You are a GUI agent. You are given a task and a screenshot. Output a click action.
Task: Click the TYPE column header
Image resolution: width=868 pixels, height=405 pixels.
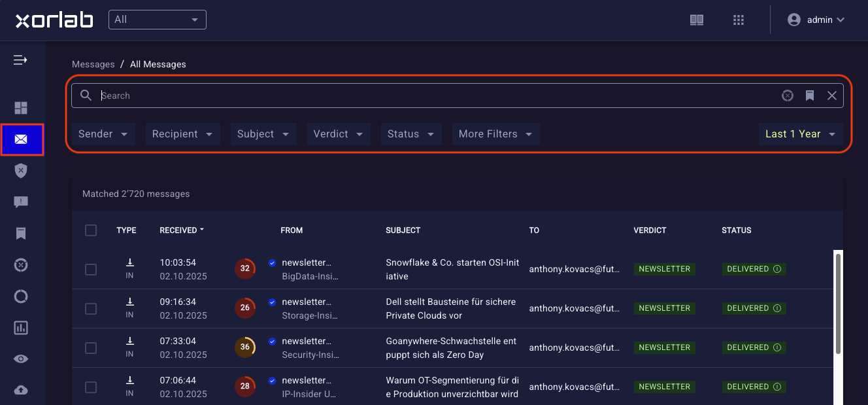click(x=126, y=230)
